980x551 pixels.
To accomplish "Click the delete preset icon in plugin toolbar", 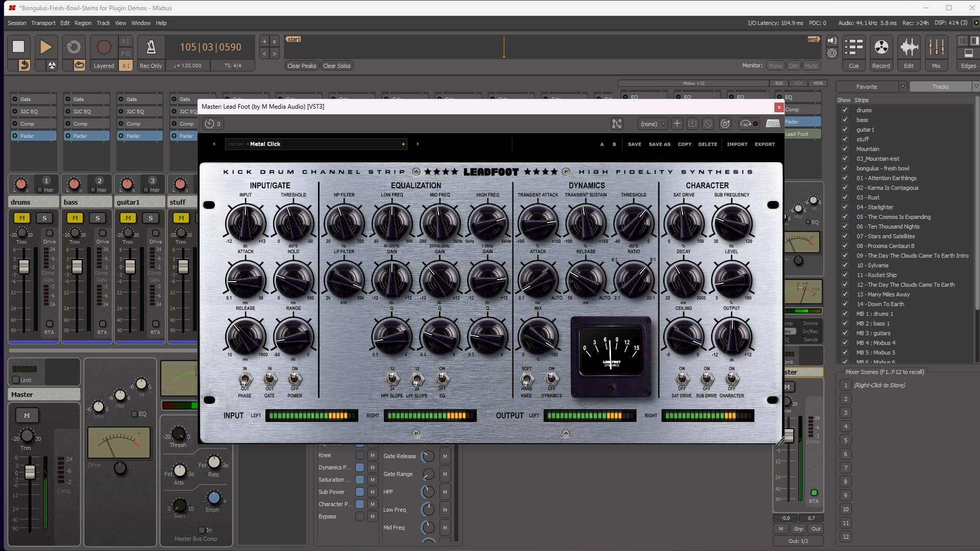I will 707,123.
